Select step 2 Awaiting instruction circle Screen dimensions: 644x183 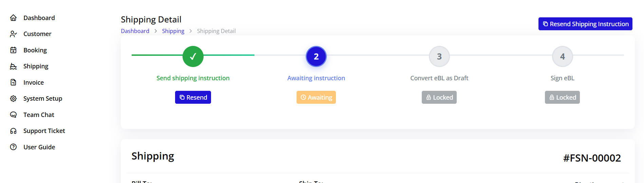(x=316, y=56)
